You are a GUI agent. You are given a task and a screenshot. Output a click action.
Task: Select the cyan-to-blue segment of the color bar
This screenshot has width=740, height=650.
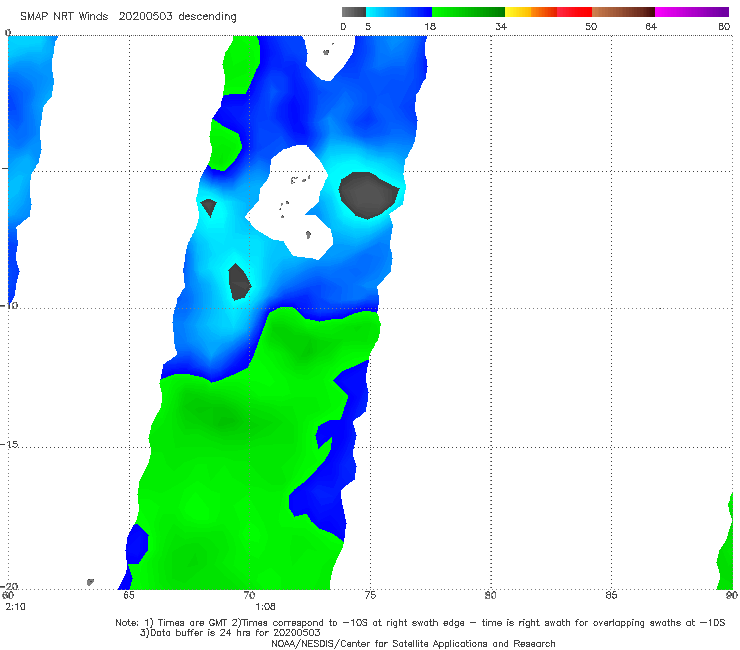pos(399,12)
